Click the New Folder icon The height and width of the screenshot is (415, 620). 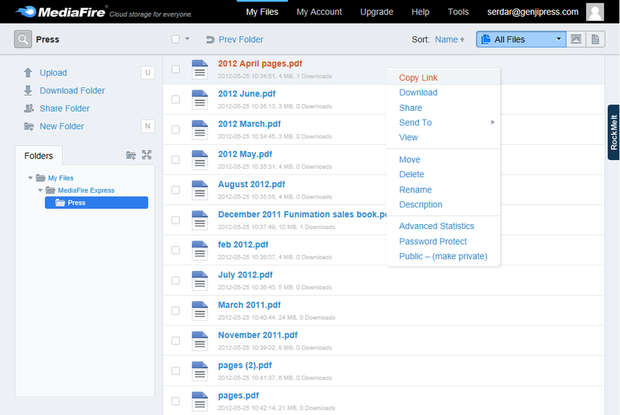click(28, 126)
